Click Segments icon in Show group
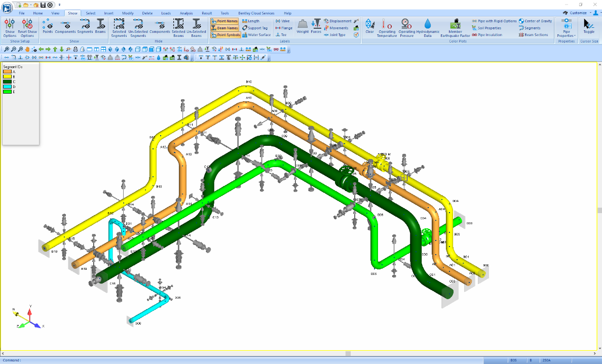 point(85,26)
